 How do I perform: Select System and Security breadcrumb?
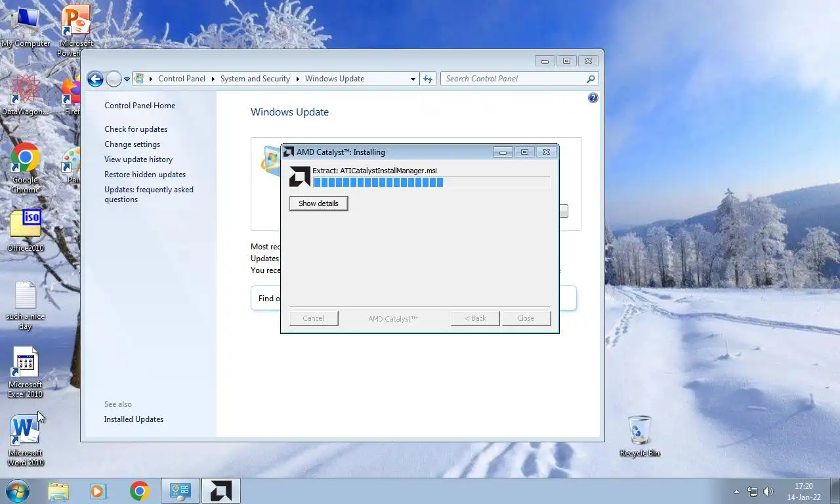pos(255,79)
